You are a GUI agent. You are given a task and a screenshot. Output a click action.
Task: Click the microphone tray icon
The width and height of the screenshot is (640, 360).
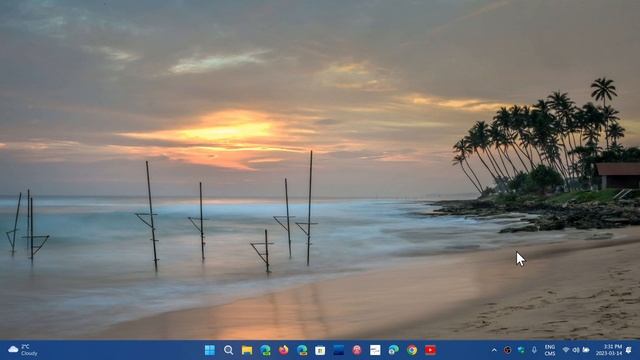pyautogui.click(x=534, y=350)
